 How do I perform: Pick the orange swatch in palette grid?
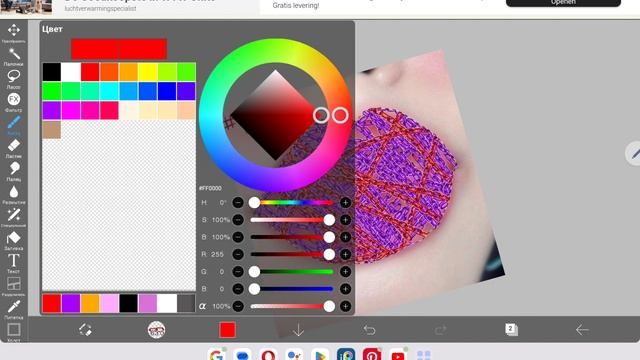click(x=129, y=72)
